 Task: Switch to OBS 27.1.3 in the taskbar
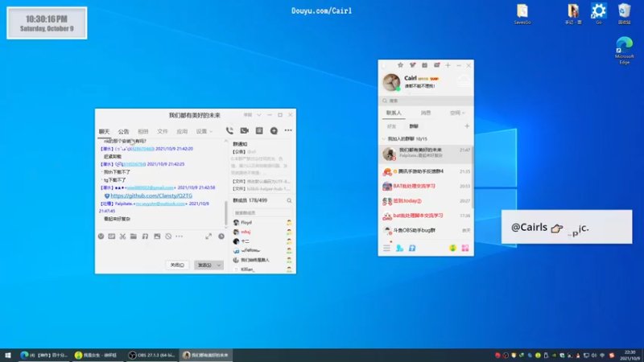pyautogui.click(x=151, y=355)
